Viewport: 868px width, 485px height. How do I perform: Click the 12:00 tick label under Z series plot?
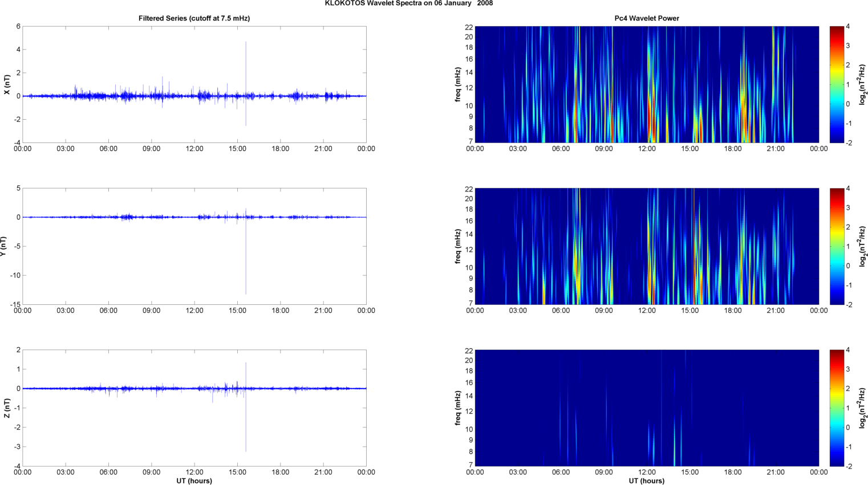(x=194, y=472)
